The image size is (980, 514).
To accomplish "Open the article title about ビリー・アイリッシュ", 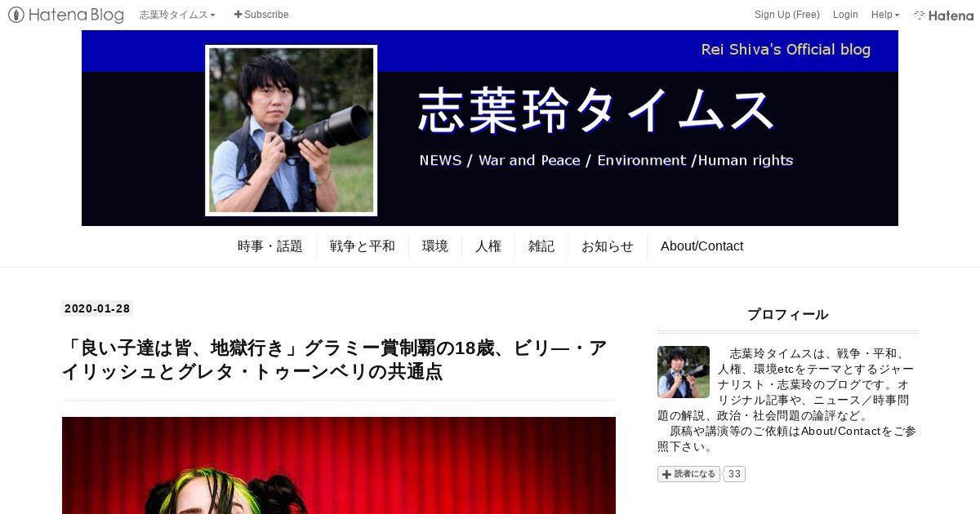I will click(x=335, y=360).
